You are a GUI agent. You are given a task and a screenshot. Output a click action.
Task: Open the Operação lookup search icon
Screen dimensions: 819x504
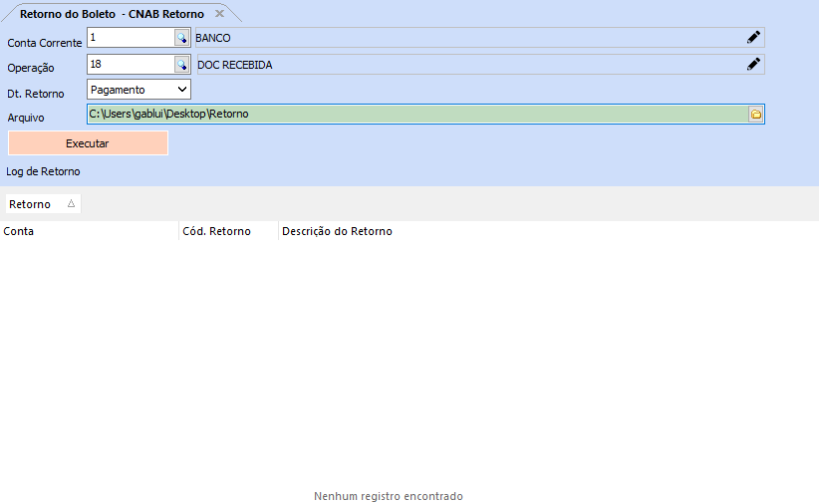(x=181, y=65)
